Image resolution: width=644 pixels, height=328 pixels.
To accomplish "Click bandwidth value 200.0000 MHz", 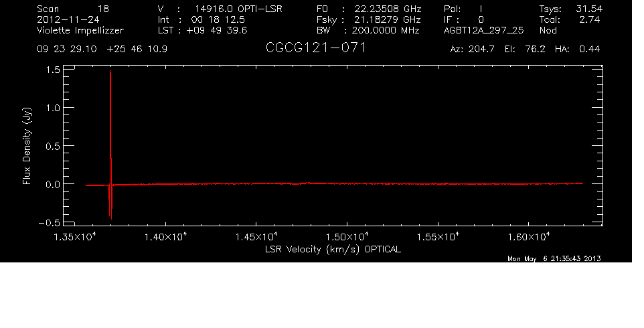I will click(385, 30).
